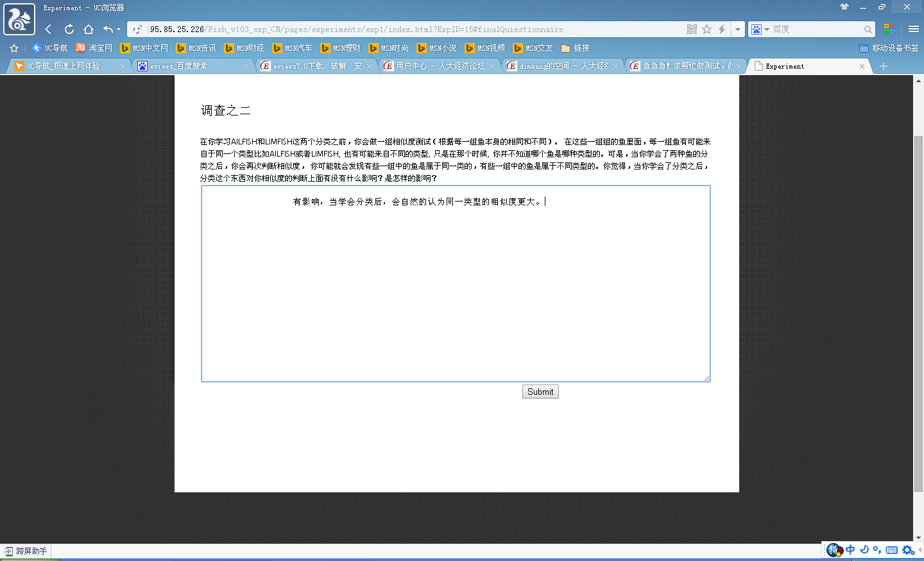
Task: Open the MSN小说 bookmark
Action: 437,48
